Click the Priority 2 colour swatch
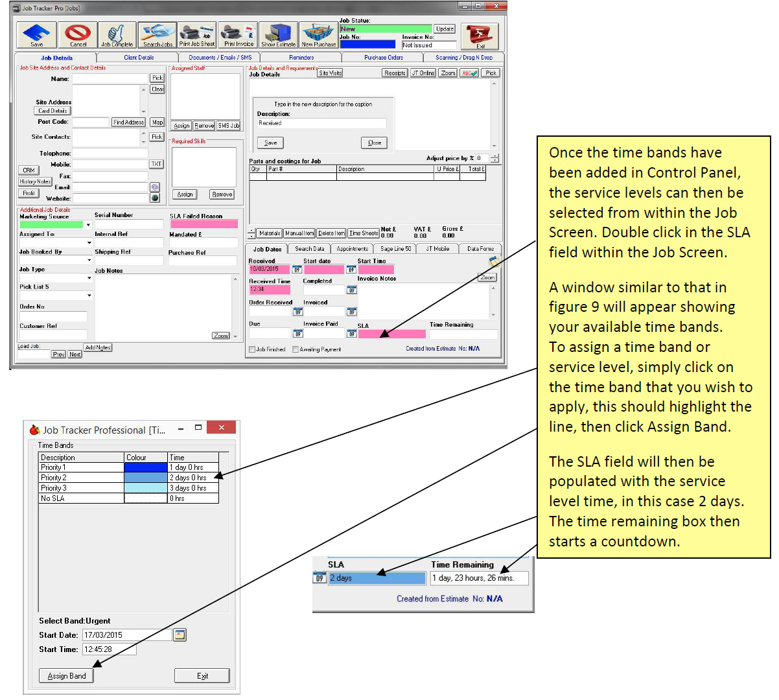779x700 pixels. click(x=146, y=478)
